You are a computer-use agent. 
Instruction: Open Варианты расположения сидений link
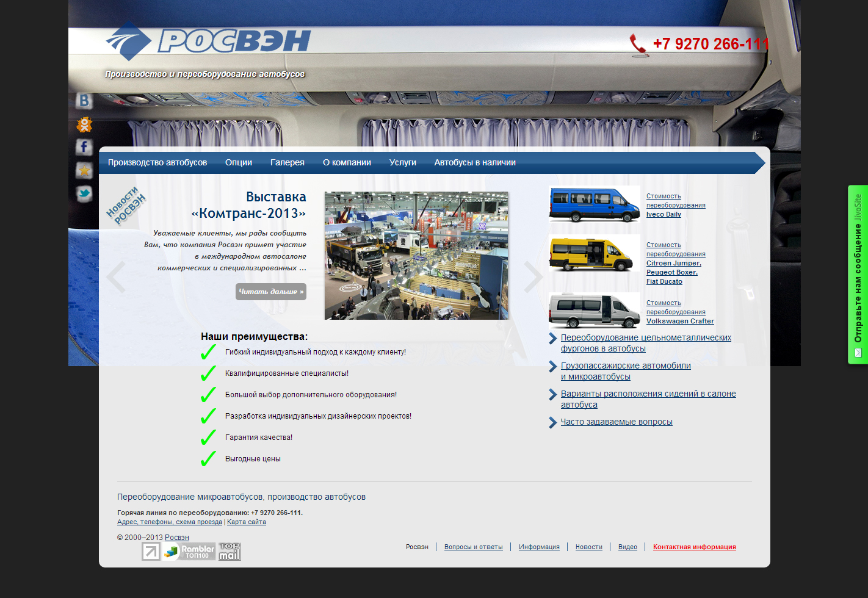[648, 399]
